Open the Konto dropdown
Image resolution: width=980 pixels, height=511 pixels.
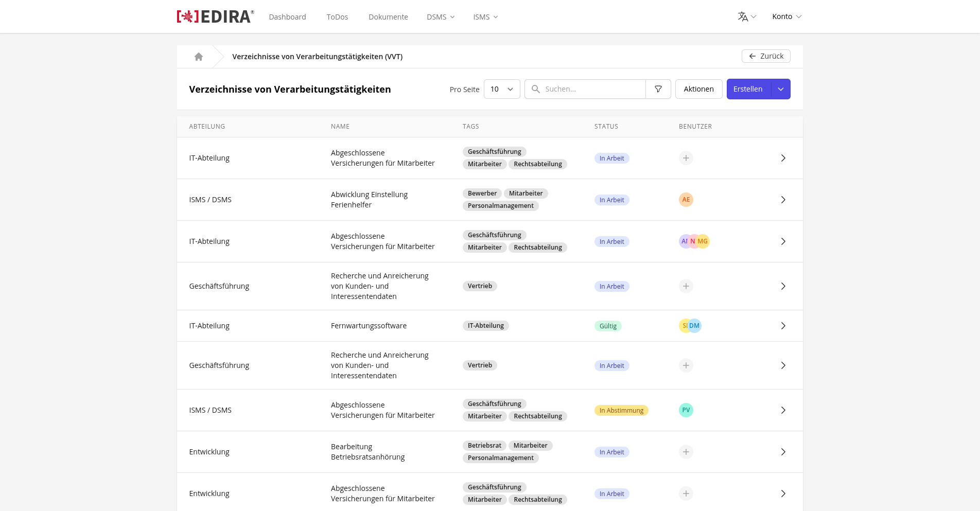pos(786,16)
